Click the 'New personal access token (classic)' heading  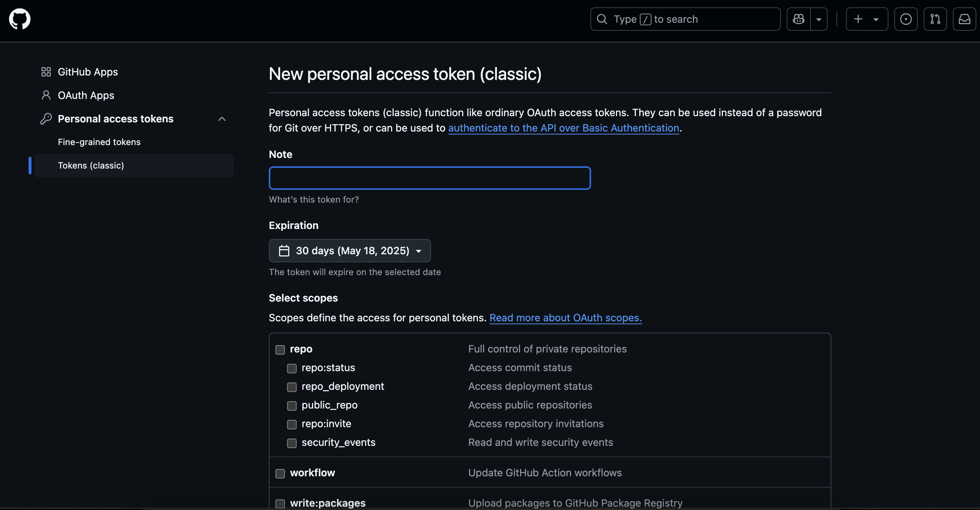(x=405, y=74)
